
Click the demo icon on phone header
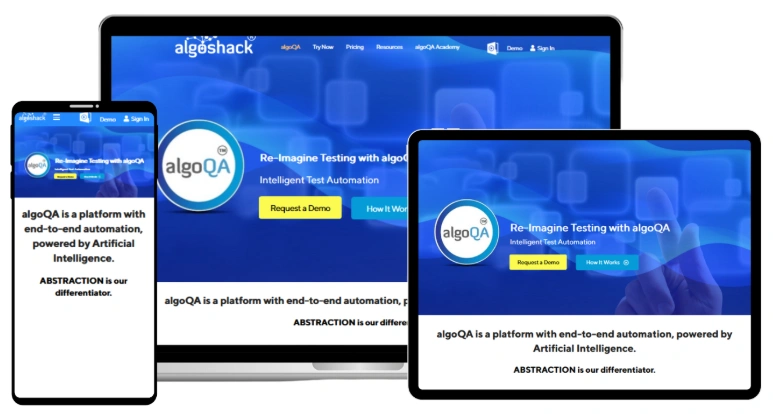click(85, 118)
